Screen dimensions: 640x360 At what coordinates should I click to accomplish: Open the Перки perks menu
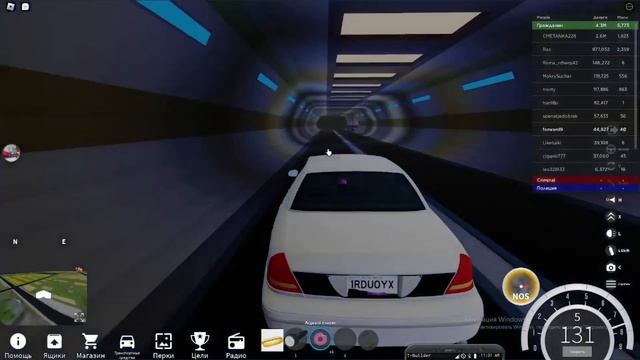click(163, 345)
